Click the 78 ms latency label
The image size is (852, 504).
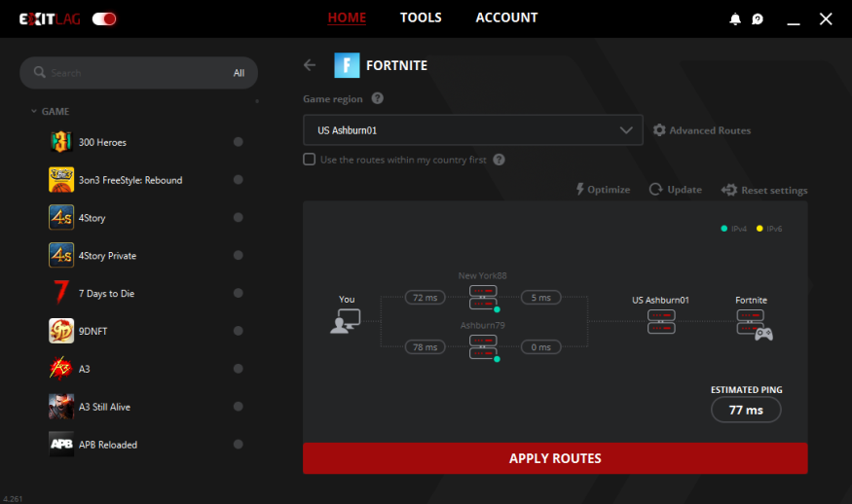coord(425,347)
